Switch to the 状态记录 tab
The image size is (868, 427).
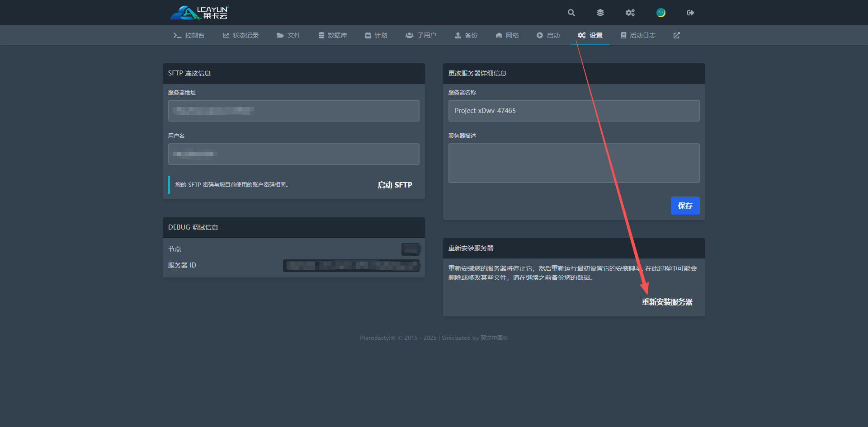[241, 35]
